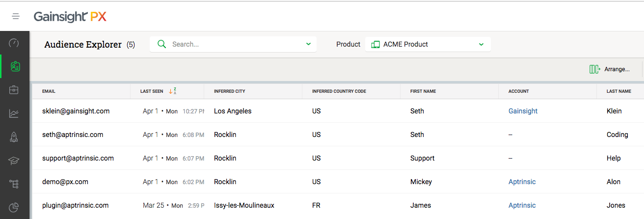
Task: Sort by the ACCOUNT column header
Action: tap(519, 91)
